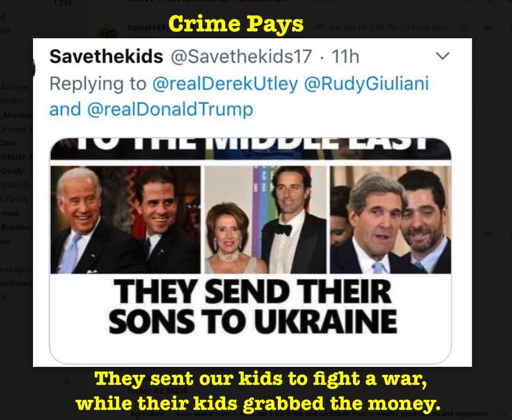Select the Study label in sidebar
512x420 pixels.
(12, 171)
